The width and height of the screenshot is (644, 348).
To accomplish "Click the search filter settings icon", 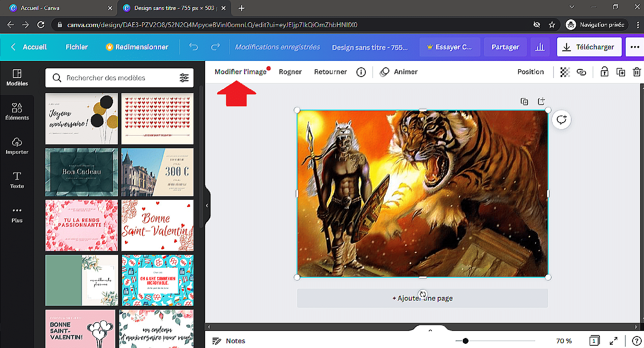I will point(184,78).
